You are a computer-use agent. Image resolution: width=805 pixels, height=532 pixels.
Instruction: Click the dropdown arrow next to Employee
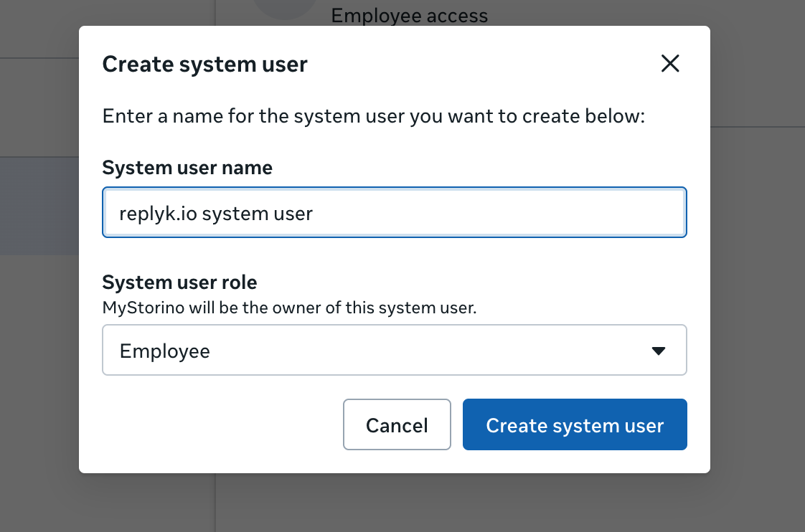click(x=658, y=351)
